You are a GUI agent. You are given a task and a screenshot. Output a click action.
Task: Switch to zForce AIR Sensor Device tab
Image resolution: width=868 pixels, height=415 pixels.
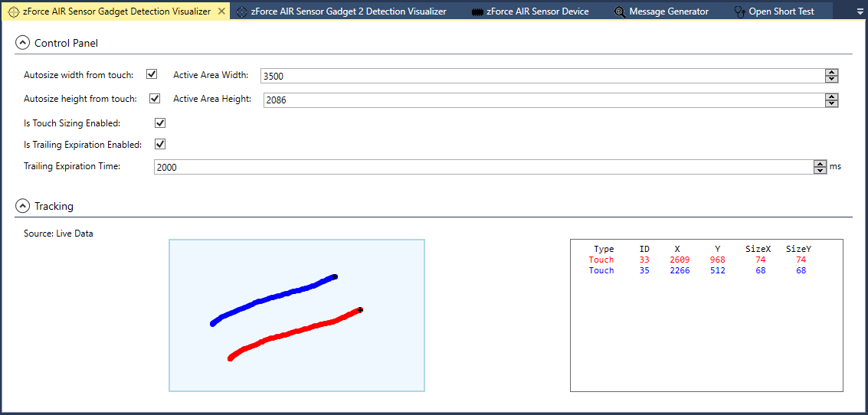[x=536, y=11]
